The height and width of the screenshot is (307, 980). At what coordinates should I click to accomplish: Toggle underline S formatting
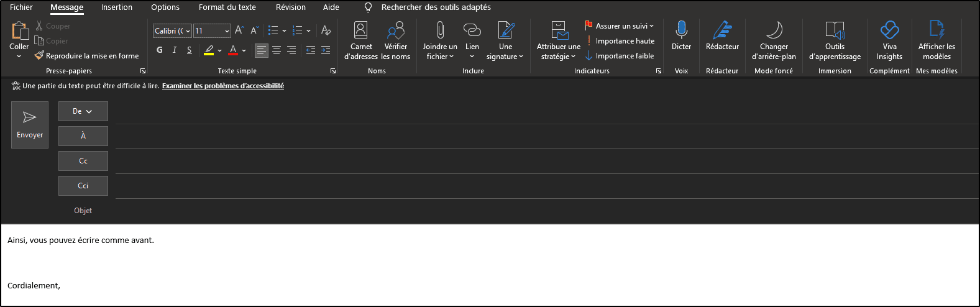click(190, 50)
